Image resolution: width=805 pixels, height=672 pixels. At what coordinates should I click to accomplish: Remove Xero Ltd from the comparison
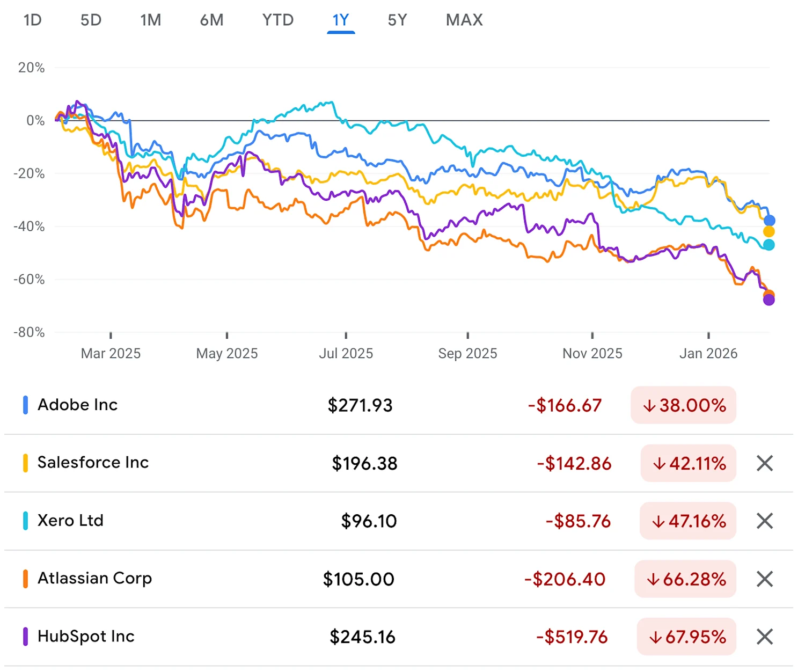(x=764, y=521)
